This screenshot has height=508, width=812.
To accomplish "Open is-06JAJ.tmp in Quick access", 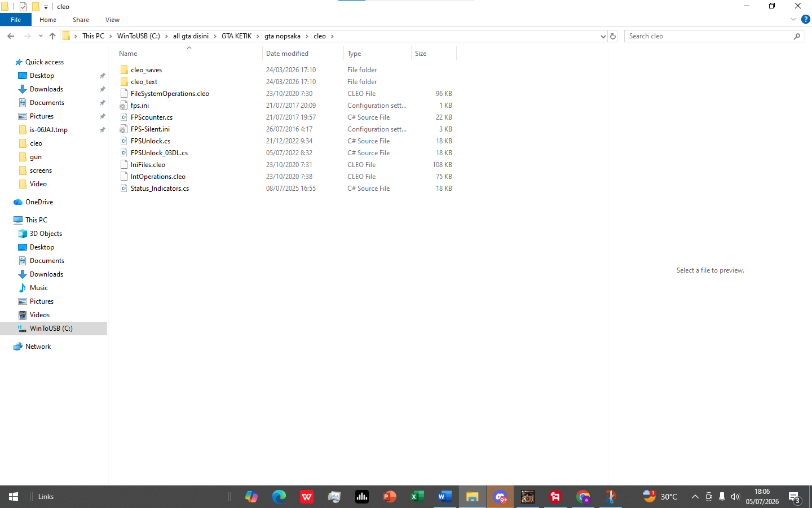I will click(48, 130).
